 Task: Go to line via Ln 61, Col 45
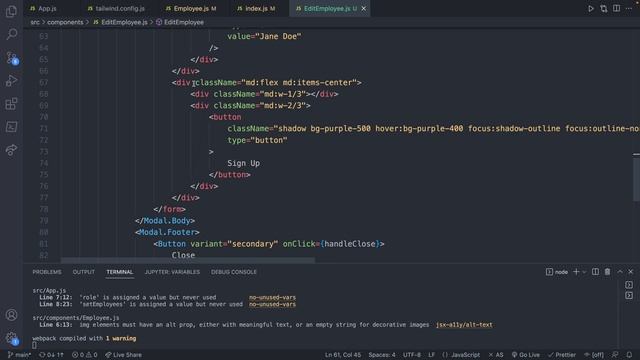343,355
